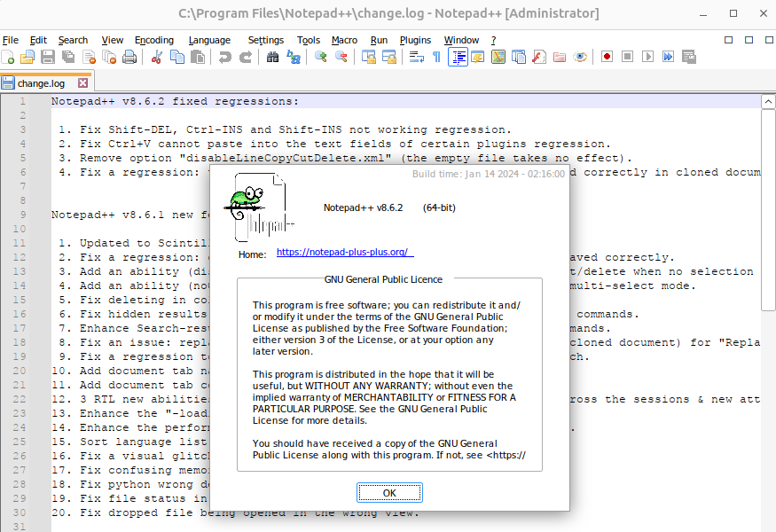
Task: Start macro recording with red dot icon
Action: pos(607,57)
